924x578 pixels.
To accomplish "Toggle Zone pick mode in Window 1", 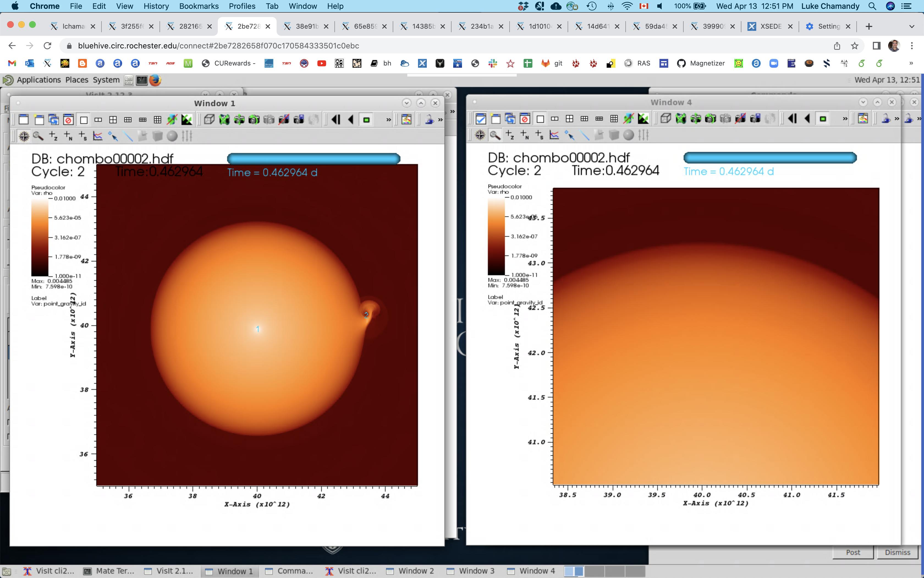I will pos(53,136).
